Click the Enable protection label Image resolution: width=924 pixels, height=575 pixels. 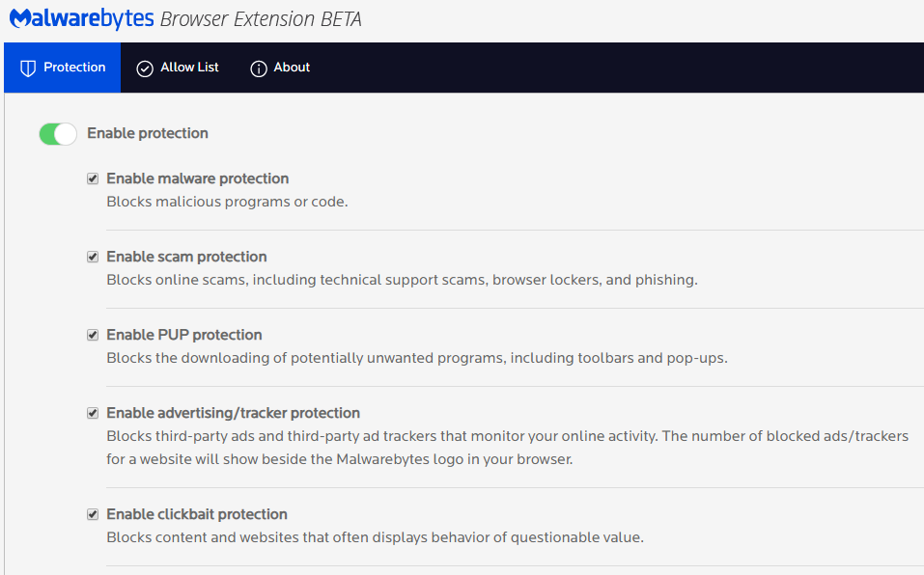[148, 133]
